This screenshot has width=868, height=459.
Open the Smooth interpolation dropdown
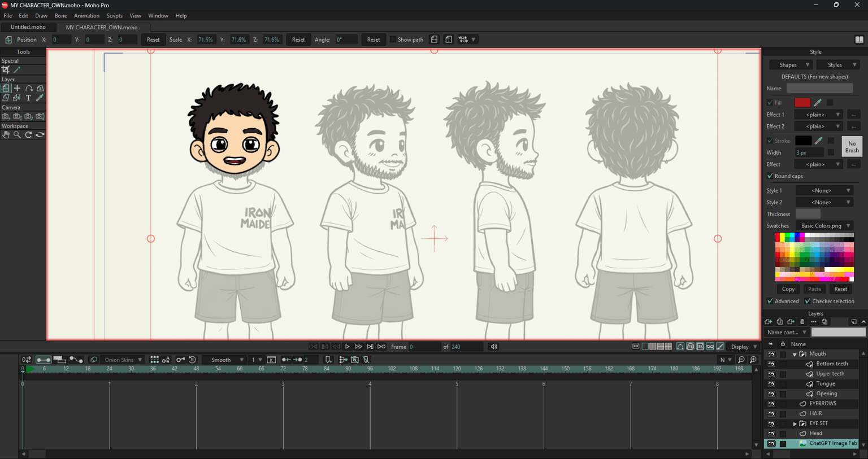[x=225, y=360]
